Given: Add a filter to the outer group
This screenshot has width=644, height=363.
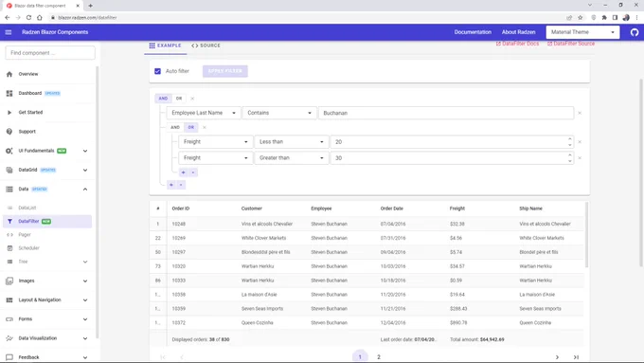Looking at the screenshot, I should [171, 185].
